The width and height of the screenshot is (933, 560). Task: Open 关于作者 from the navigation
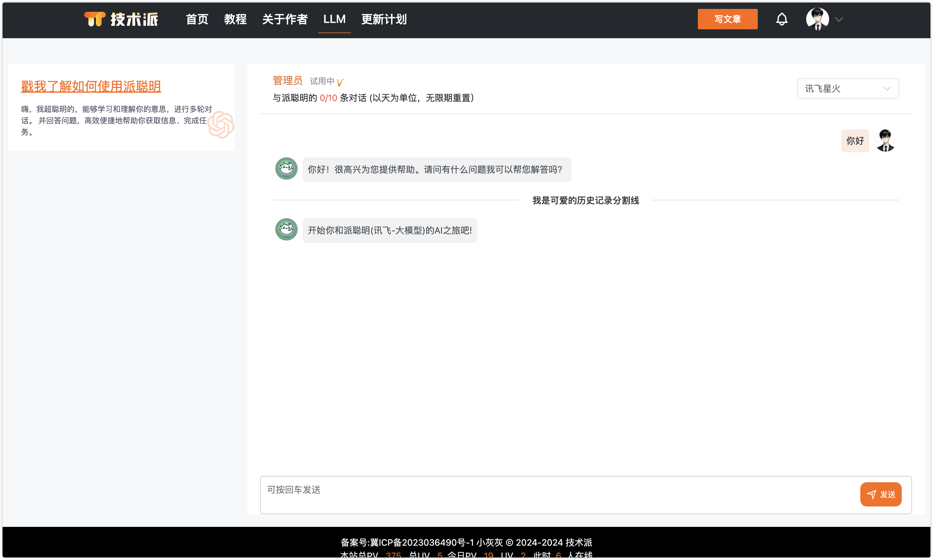285,19
